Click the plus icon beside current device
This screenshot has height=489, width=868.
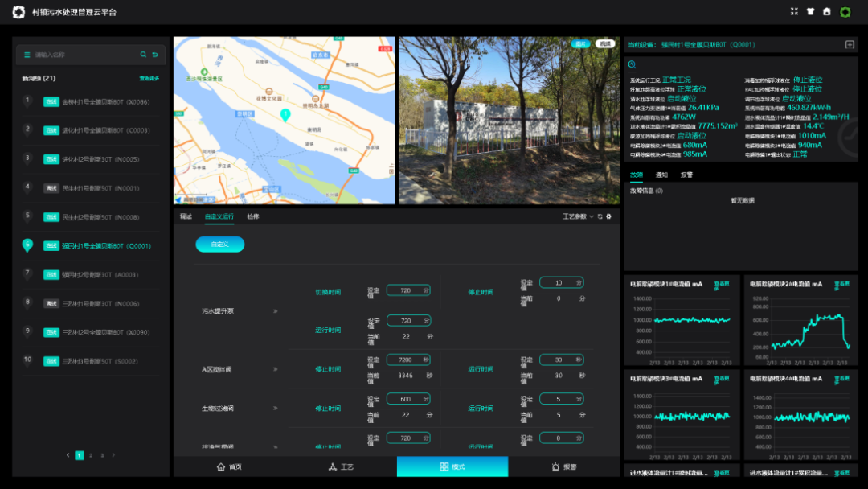coord(850,45)
